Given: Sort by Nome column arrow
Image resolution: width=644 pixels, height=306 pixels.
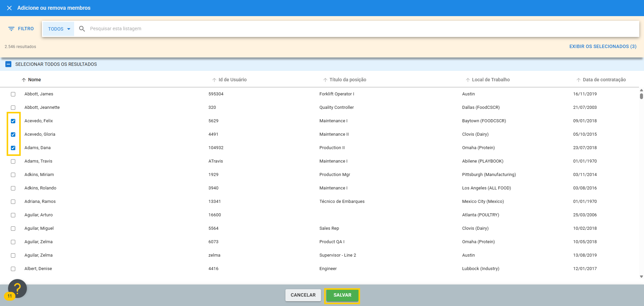Looking at the screenshot, I should pyautogui.click(x=24, y=80).
